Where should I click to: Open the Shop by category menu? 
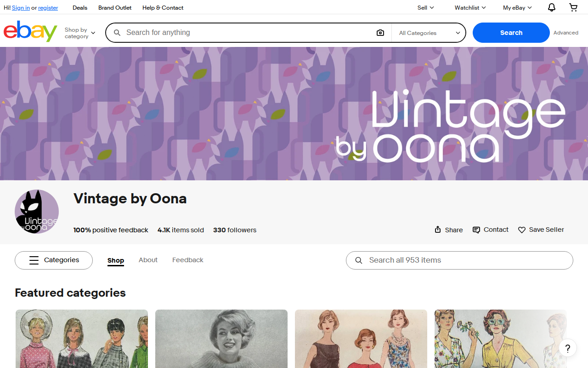pos(80,33)
